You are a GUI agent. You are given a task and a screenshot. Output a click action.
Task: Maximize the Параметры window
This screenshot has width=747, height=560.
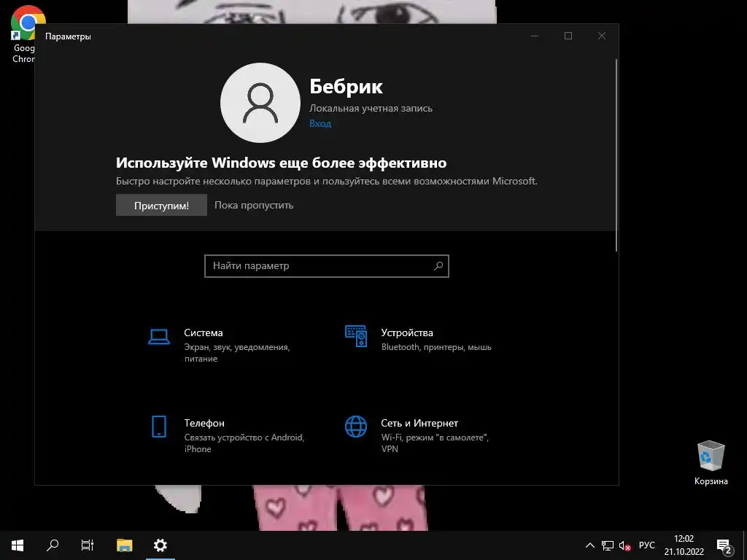click(568, 36)
